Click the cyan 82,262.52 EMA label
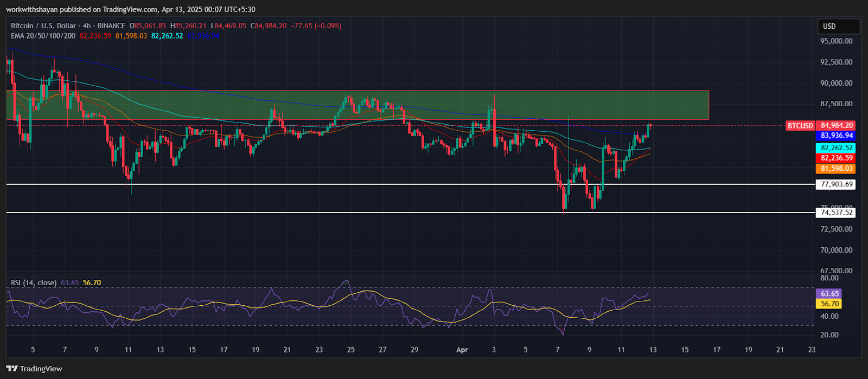 pos(837,147)
